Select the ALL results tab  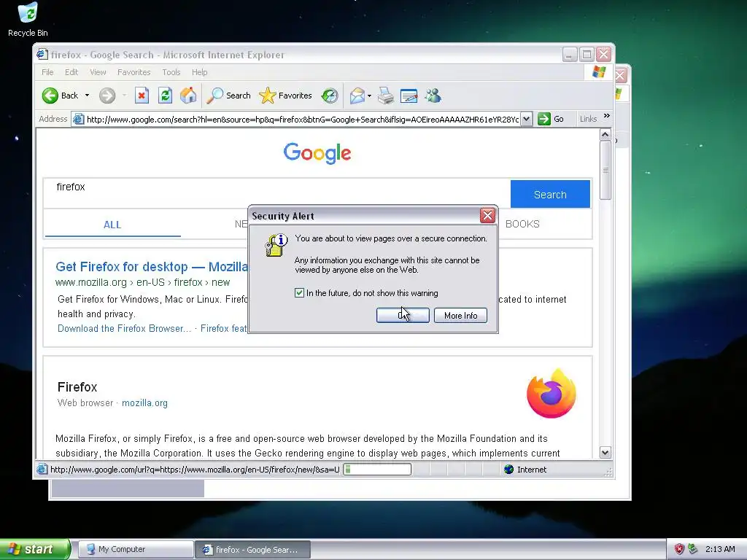tap(112, 225)
